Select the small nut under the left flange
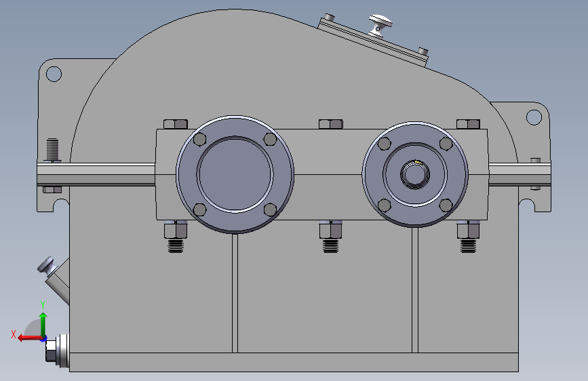 click(x=52, y=189)
